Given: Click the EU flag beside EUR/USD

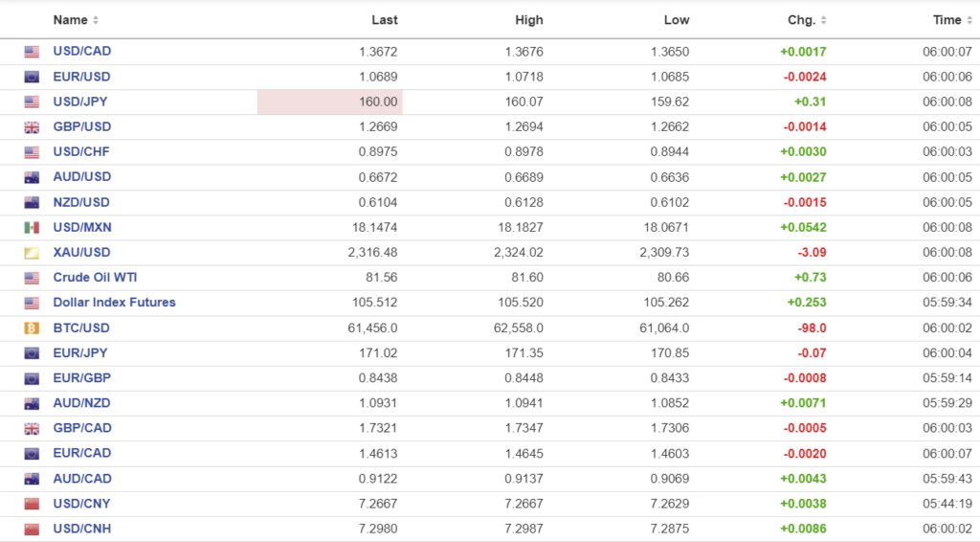Looking at the screenshot, I should [32, 77].
